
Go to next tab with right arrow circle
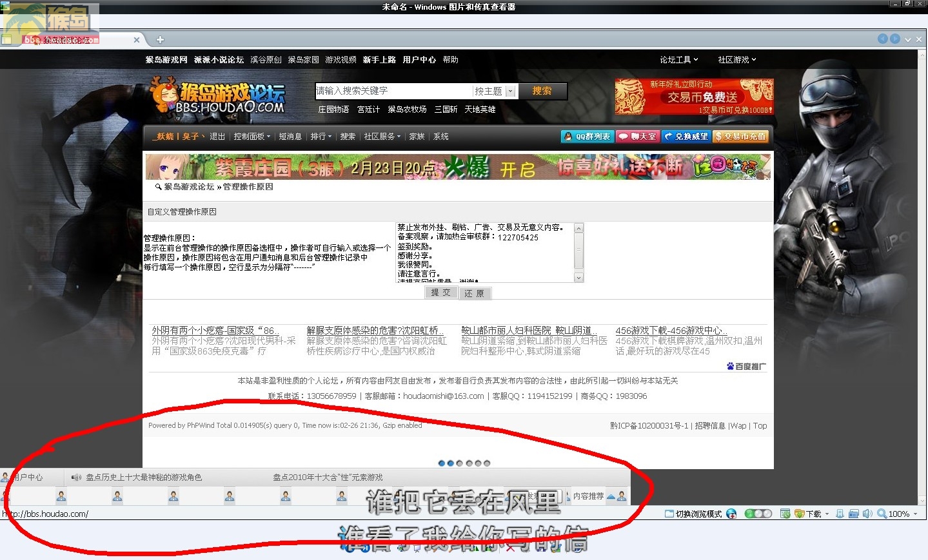(895, 39)
